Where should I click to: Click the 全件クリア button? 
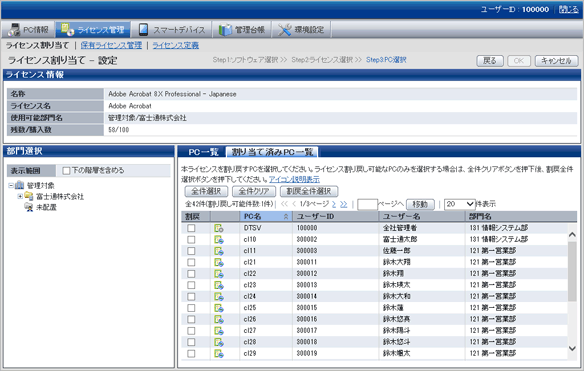[x=254, y=191]
